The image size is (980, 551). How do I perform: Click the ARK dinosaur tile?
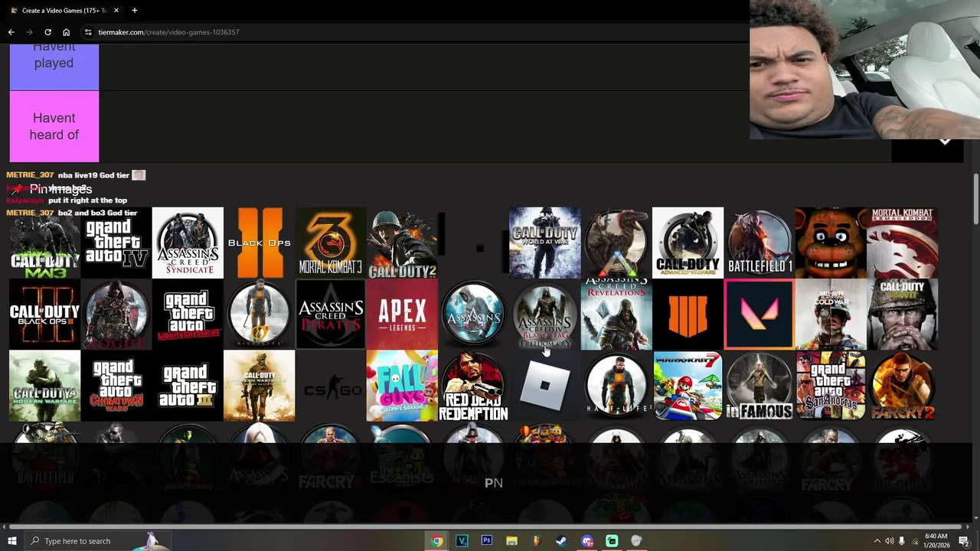616,243
